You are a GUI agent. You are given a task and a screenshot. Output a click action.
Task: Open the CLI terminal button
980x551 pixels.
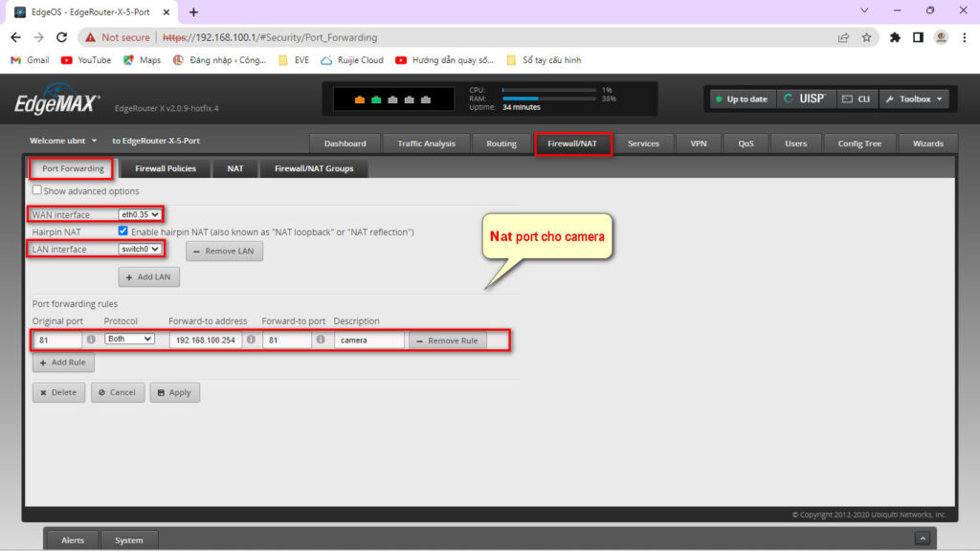856,99
